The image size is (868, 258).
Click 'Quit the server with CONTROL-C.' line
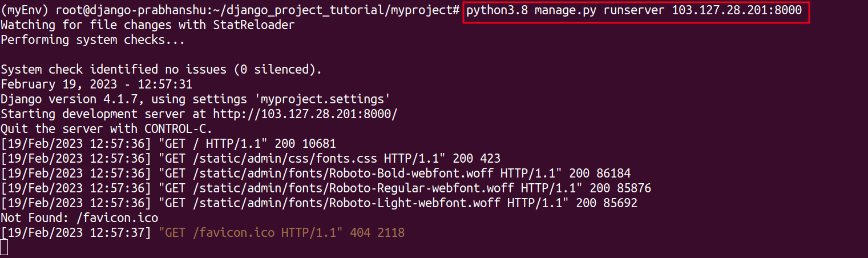tap(106, 128)
